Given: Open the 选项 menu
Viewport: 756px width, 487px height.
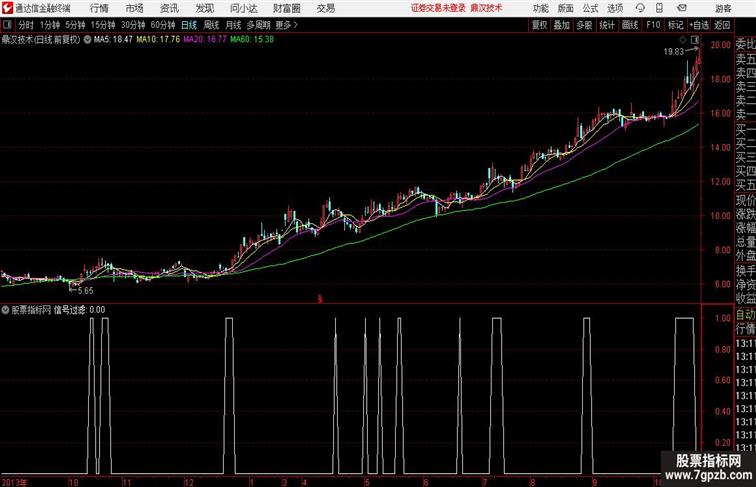Looking at the screenshot, I should (615, 8).
